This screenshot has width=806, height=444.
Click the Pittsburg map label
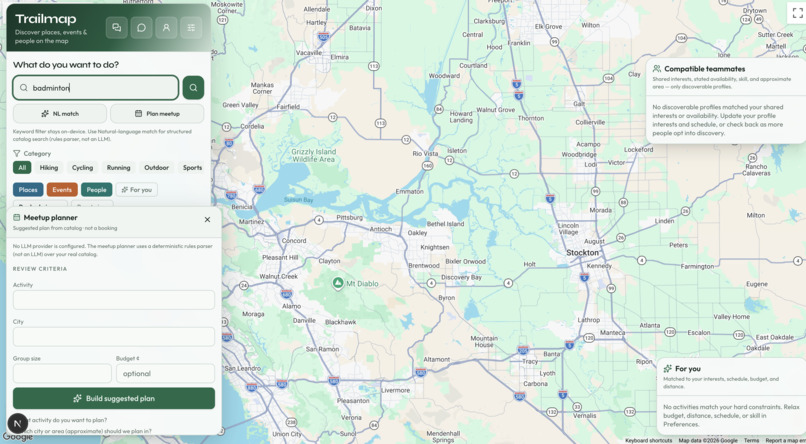(350, 217)
